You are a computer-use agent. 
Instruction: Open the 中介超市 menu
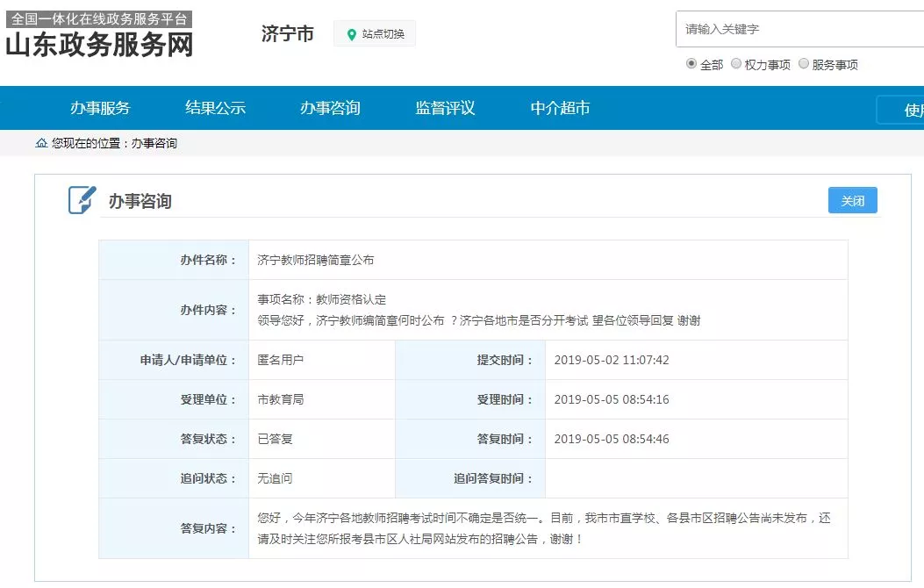560,108
